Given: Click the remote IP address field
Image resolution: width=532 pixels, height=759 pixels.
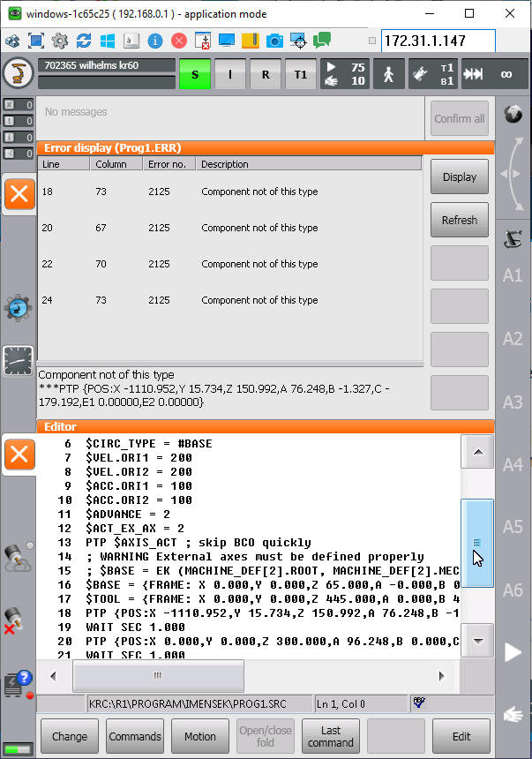Looking at the screenshot, I should [x=438, y=41].
